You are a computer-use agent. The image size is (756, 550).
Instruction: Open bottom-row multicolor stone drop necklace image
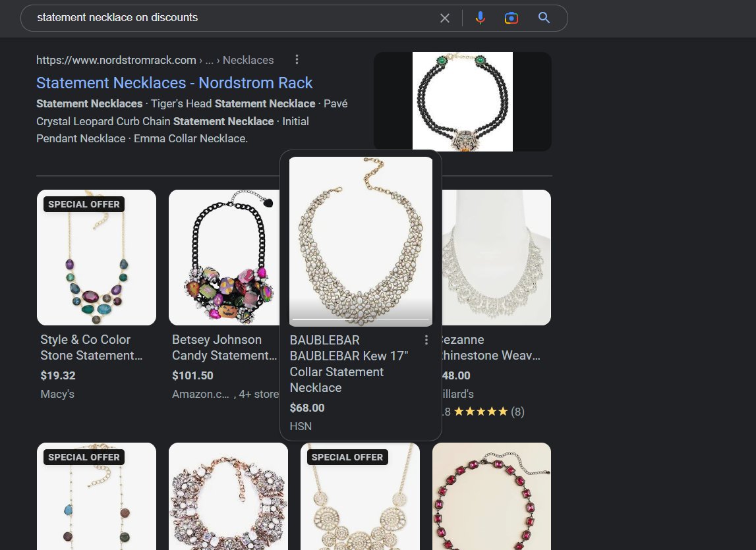(x=96, y=497)
